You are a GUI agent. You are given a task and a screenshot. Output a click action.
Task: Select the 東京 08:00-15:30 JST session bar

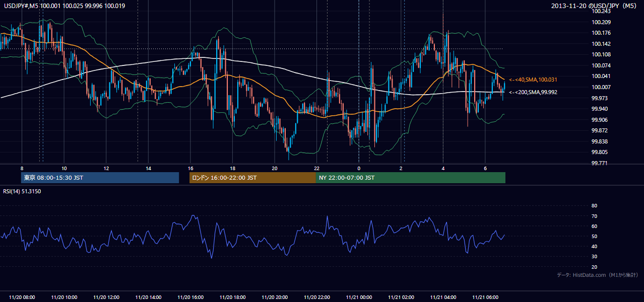100,178
